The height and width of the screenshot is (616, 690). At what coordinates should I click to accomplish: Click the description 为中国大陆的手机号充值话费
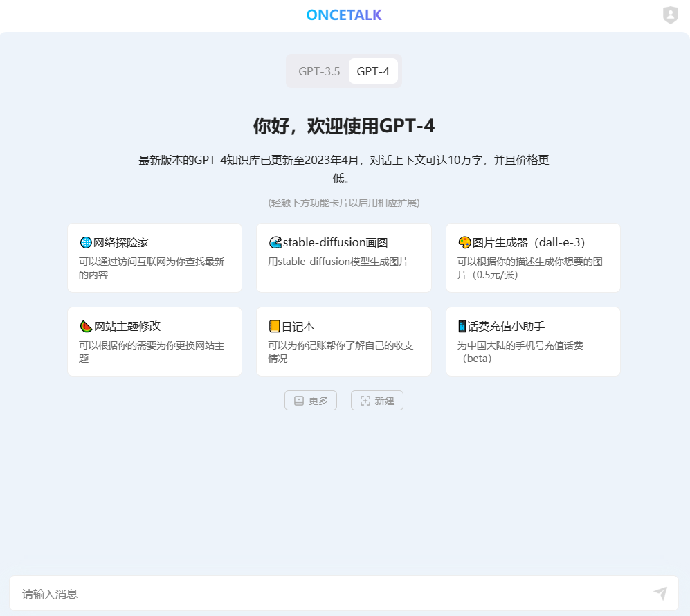520,352
